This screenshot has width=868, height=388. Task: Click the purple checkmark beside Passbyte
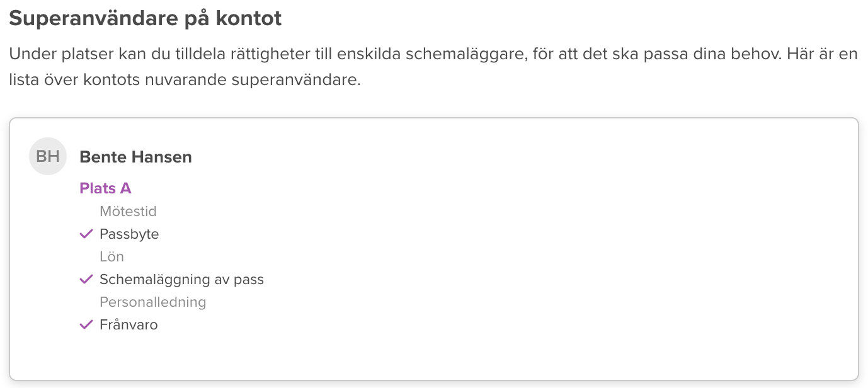point(86,234)
